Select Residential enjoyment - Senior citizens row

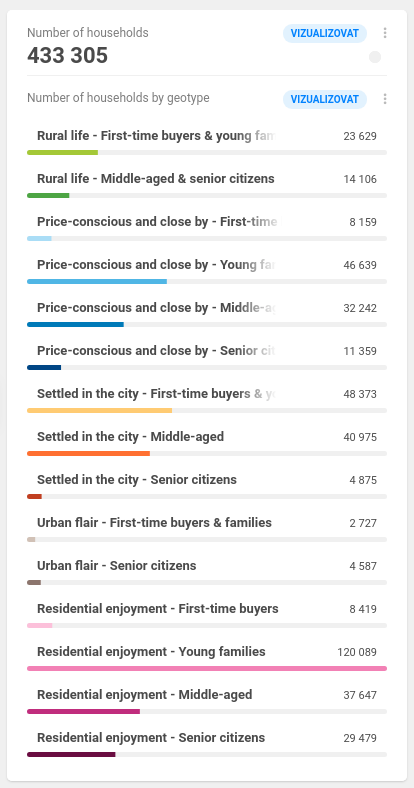point(207,743)
